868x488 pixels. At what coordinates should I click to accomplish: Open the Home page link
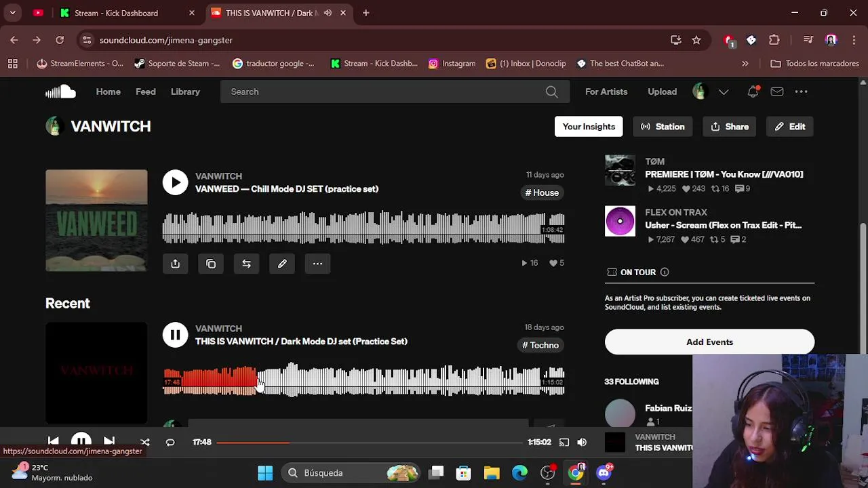(108, 91)
